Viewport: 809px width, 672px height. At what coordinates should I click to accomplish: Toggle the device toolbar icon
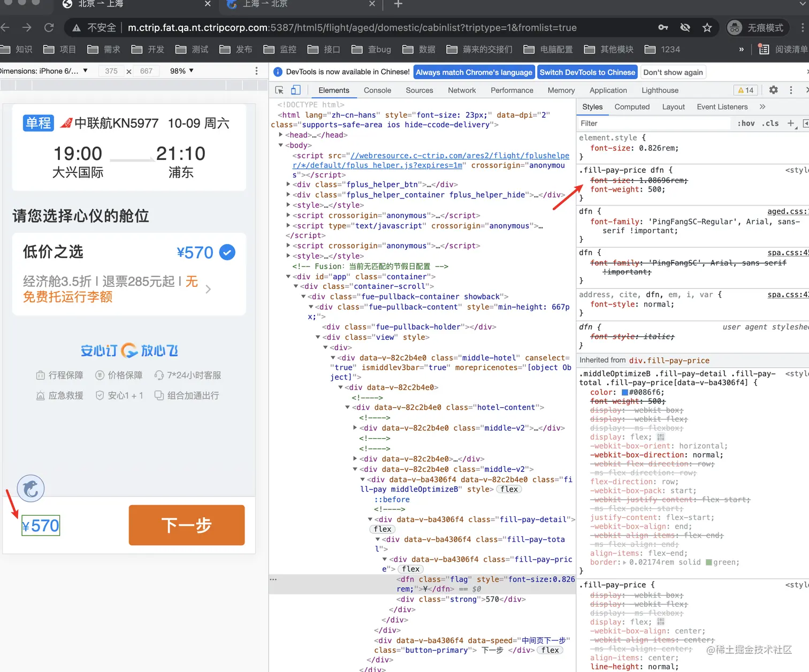coord(295,90)
